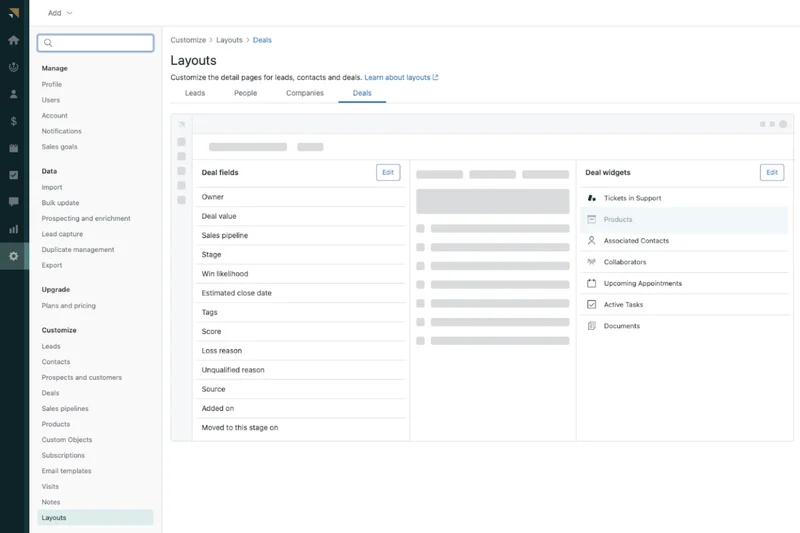Open Sales pipelines in Customize section

click(x=65, y=409)
